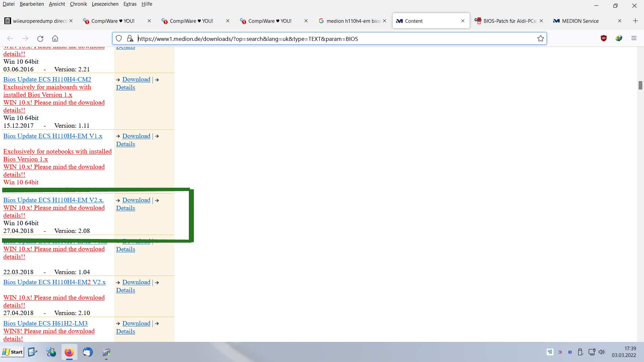Viewport: 644px width, 362px height.
Task: Open the Bios Update ECS H110H4-CM2 link
Action: pyautogui.click(x=47, y=79)
